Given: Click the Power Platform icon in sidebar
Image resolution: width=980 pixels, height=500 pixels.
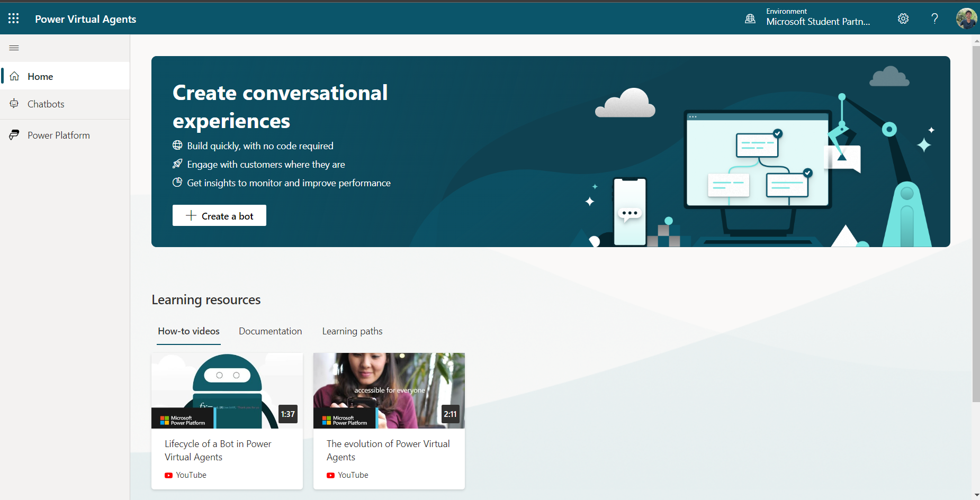Looking at the screenshot, I should click(x=14, y=135).
